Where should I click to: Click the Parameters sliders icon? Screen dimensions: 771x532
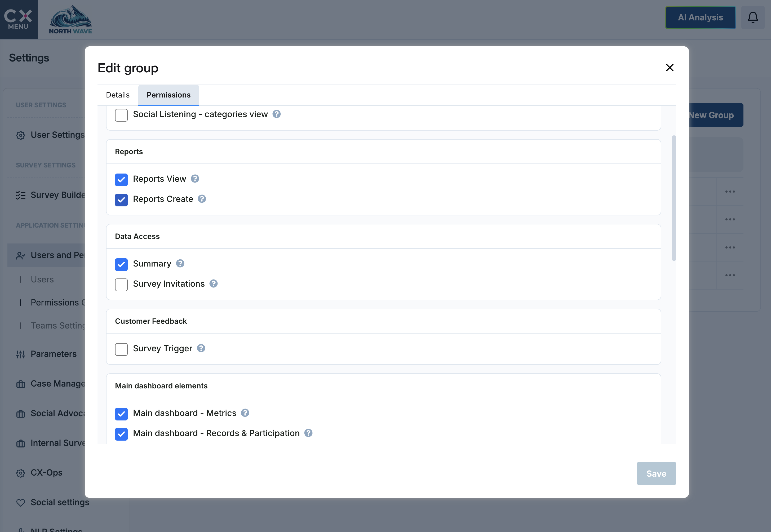coord(21,354)
